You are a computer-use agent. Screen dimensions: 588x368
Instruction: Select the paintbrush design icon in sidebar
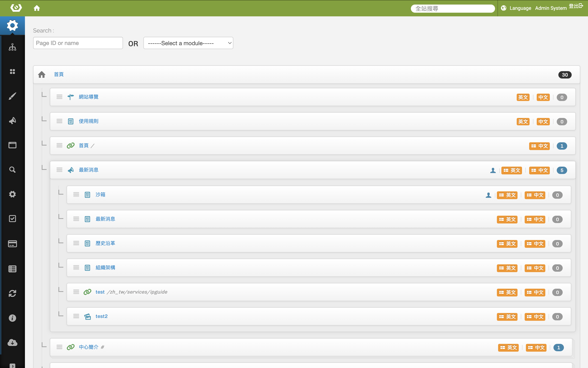coord(12,96)
